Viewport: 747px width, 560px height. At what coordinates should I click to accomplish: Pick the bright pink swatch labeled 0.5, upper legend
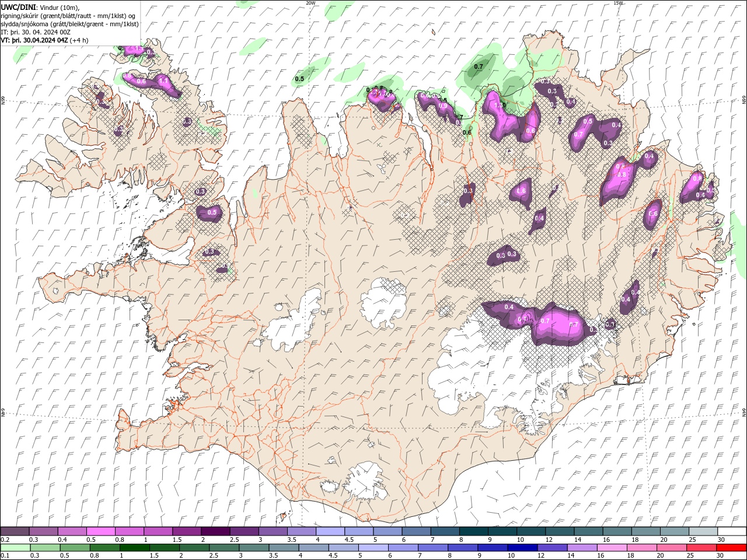click(101, 531)
